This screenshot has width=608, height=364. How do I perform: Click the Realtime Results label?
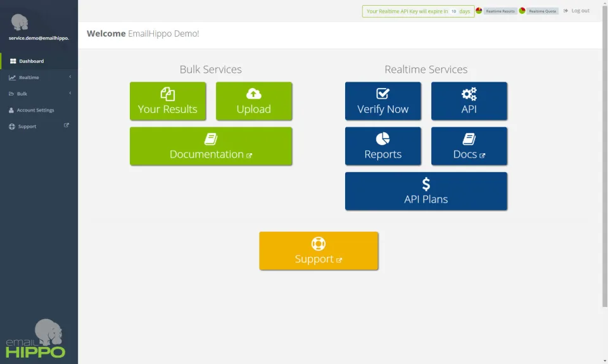(x=500, y=11)
